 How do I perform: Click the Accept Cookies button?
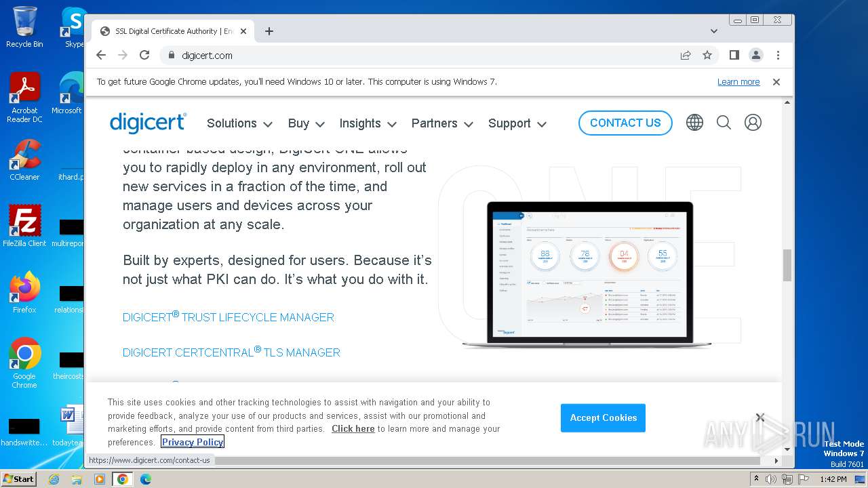pyautogui.click(x=603, y=418)
